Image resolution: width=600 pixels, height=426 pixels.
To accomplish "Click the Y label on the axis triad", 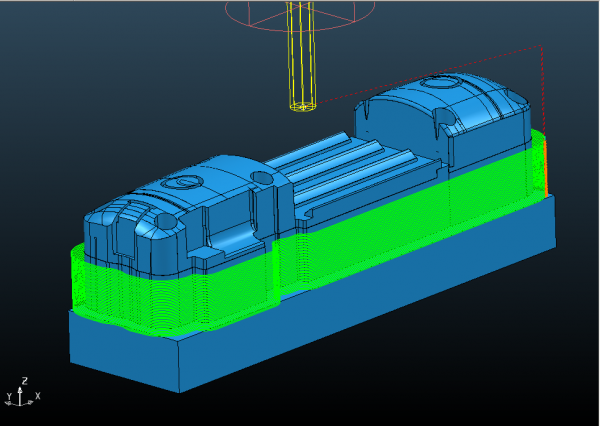I will (10, 397).
